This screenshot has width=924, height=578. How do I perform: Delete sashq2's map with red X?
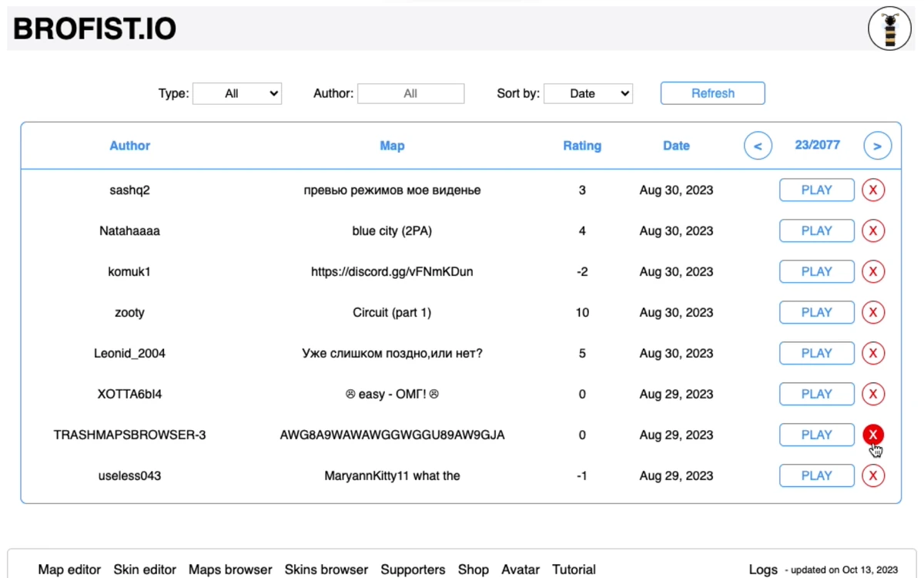872,190
